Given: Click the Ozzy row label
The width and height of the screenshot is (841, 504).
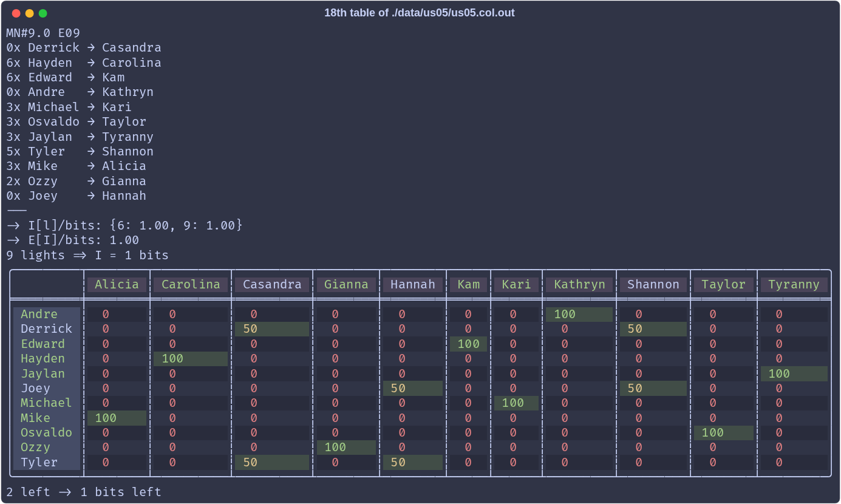Looking at the screenshot, I should tap(47, 447).
